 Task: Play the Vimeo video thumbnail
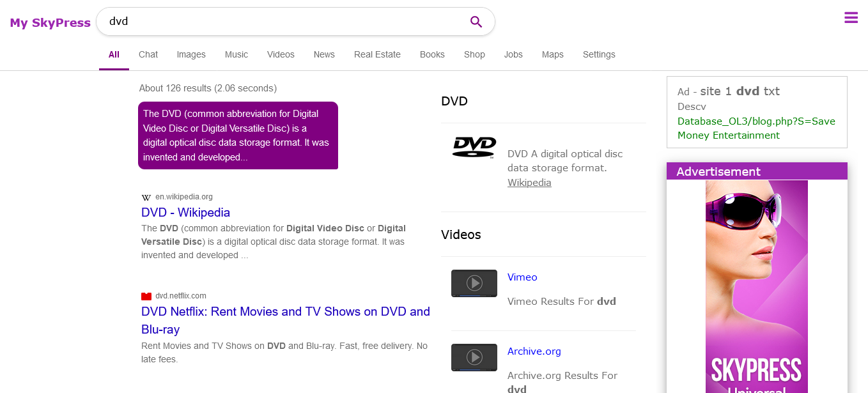474,283
